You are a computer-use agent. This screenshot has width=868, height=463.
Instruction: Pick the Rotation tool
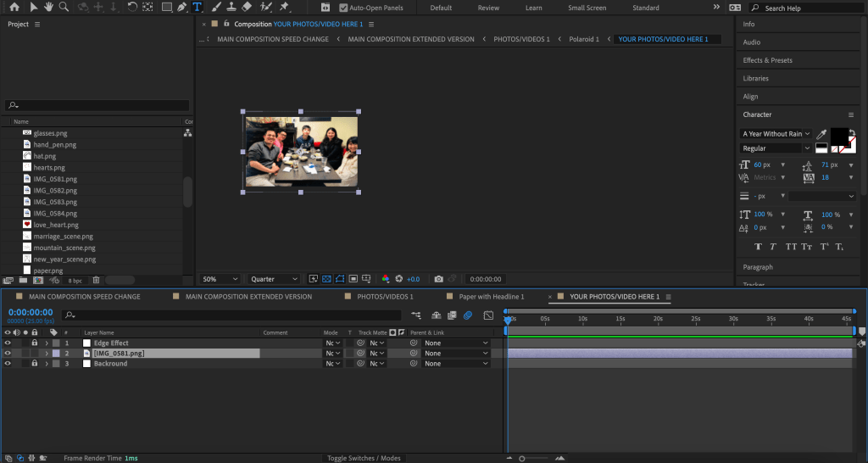(132, 7)
